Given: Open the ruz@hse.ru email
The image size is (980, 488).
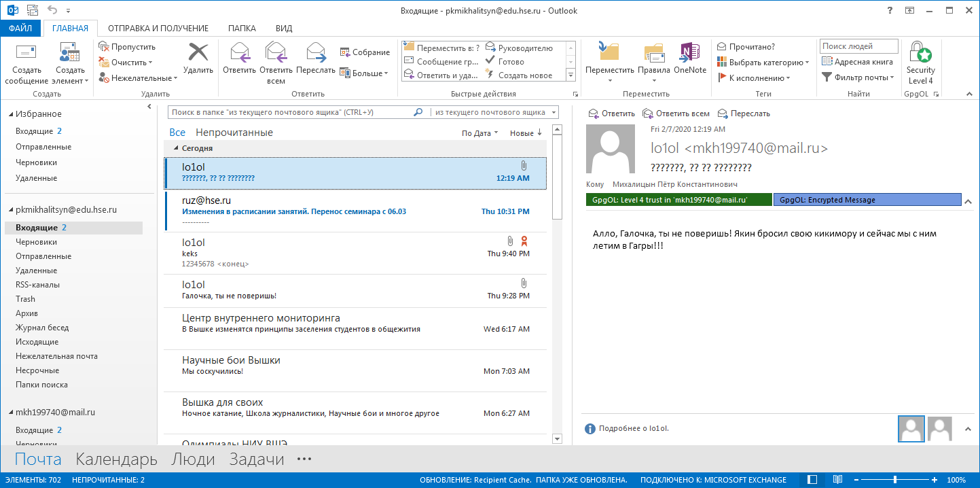Looking at the screenshot, I should 355,211.
